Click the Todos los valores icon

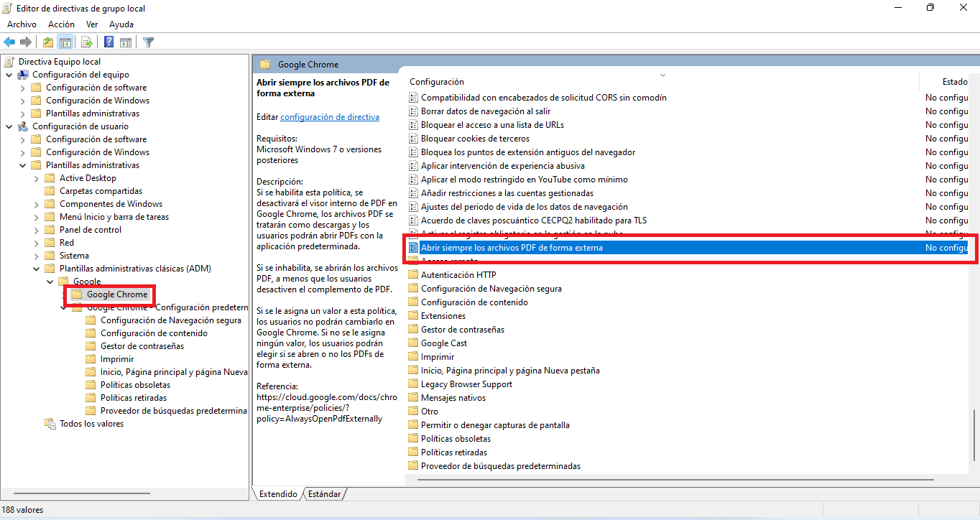pyautogui.click(x=50, y=424)
